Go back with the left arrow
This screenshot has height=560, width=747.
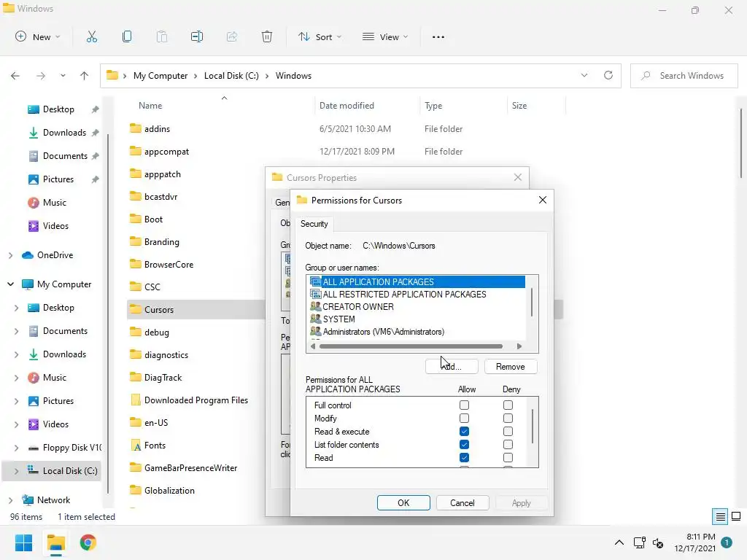[15, 76]
